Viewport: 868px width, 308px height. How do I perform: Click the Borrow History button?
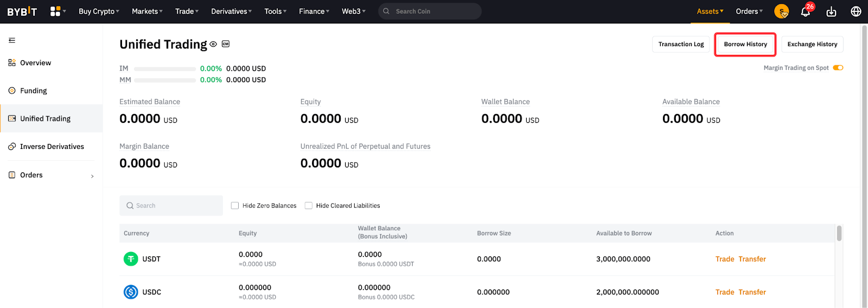[745, 45]
